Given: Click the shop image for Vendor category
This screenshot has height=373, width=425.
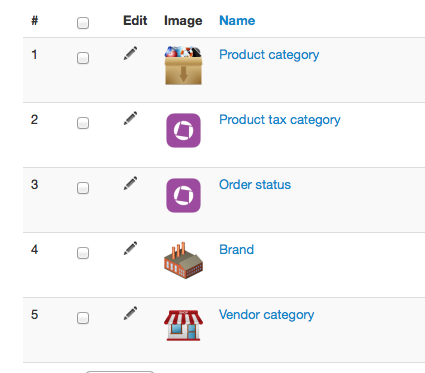Looking at the screenshot, I should coord(183,325).
